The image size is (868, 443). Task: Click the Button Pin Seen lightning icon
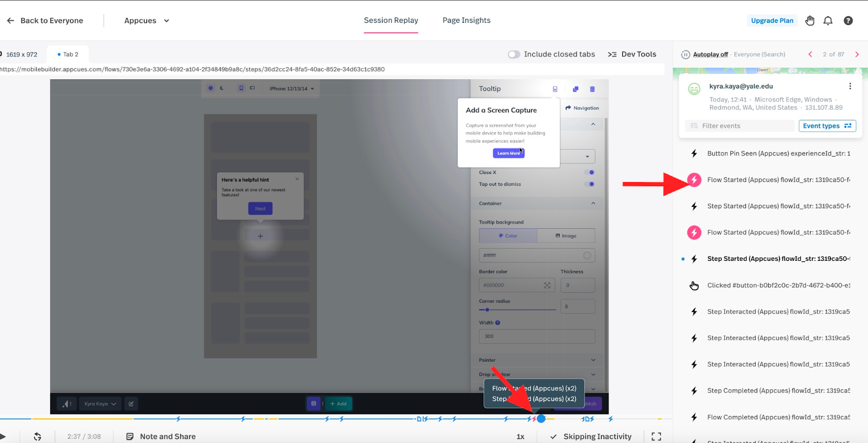694,153
